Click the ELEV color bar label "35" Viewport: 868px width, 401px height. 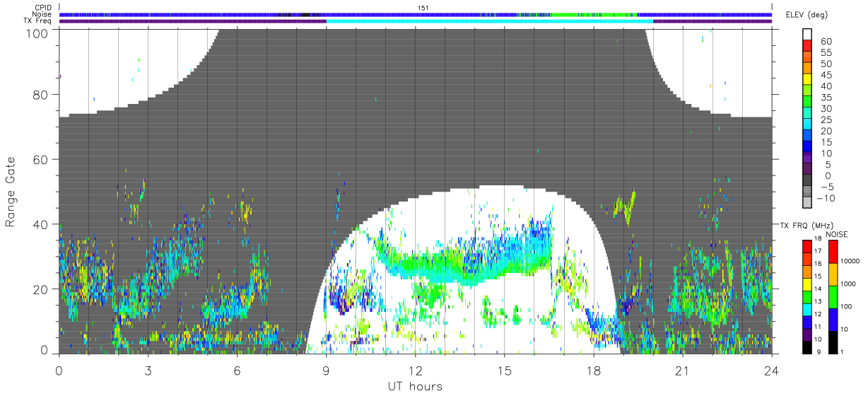click(826, 98)
